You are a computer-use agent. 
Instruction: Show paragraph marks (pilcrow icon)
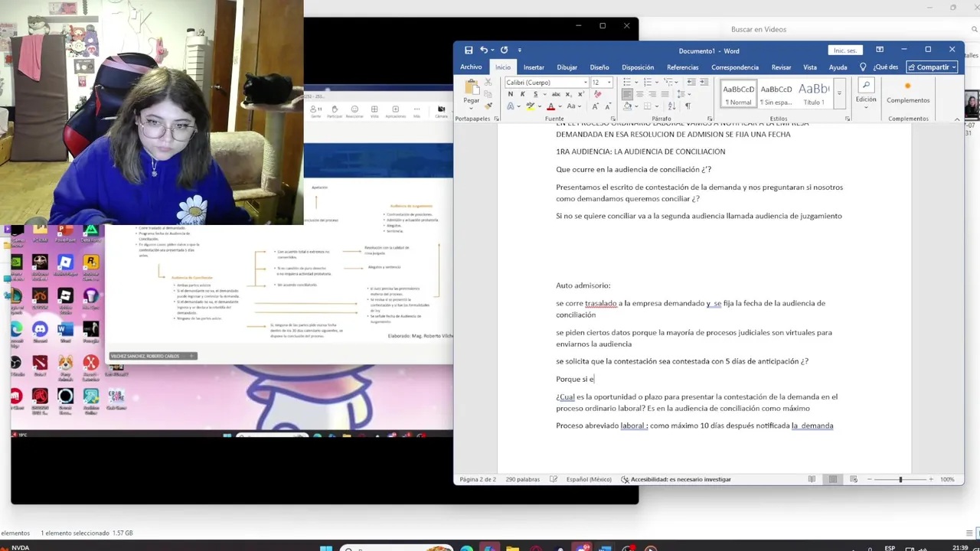[x=688, y=106]
